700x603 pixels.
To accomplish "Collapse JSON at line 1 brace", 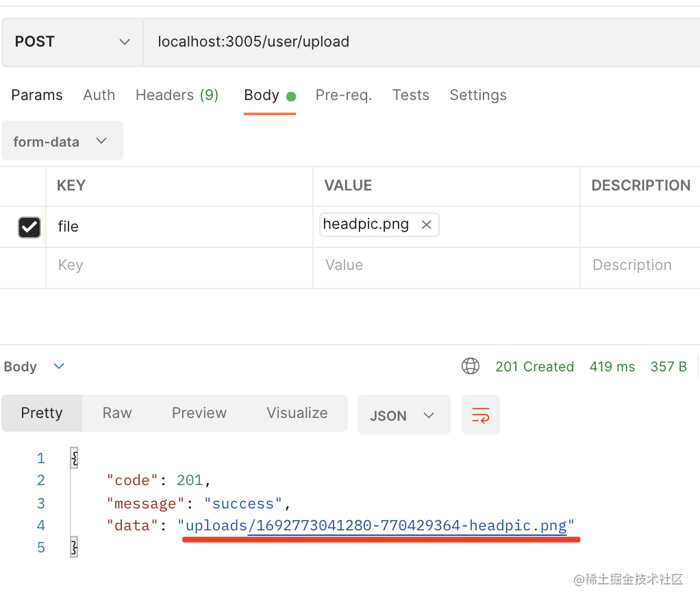I will click(74, 458).
